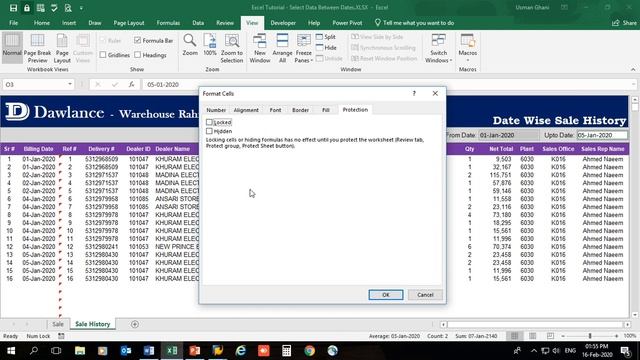Image resolution: width=640 pixels, height=360 pixels.
Task: Uncheck the Formula Bar checkbox
Action: 138,40
